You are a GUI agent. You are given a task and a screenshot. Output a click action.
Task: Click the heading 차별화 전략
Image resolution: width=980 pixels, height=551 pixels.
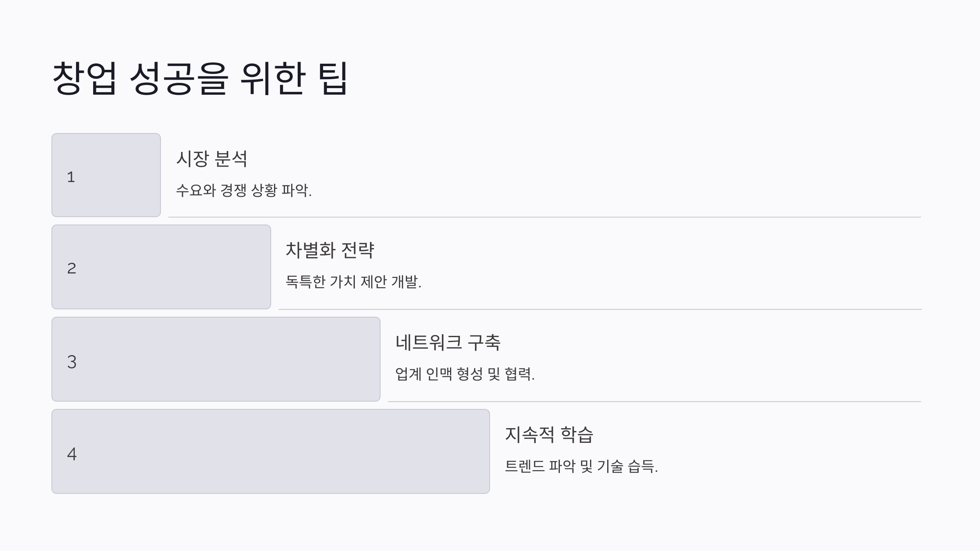pos(330,250)
